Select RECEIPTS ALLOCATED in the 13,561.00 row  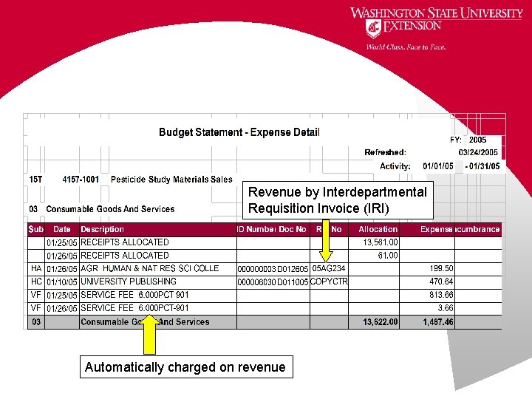tap(125, 242)
